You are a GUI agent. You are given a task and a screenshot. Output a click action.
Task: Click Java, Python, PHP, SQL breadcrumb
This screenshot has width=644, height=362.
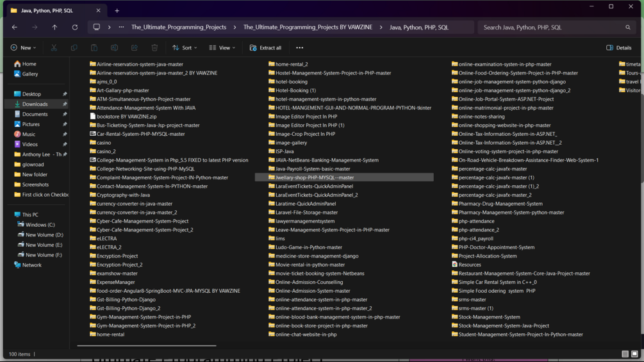coord(419,28)
